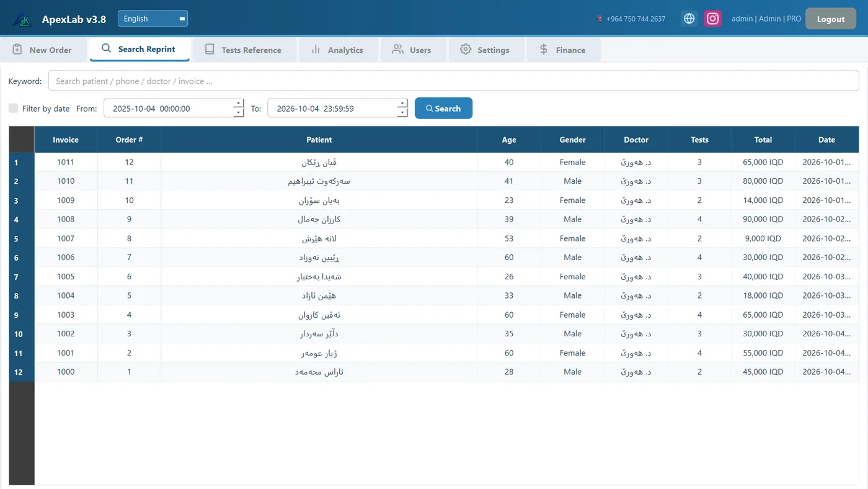Select row header number 6
This screenshot has width=868, height=489.
(x=22, y=258)
